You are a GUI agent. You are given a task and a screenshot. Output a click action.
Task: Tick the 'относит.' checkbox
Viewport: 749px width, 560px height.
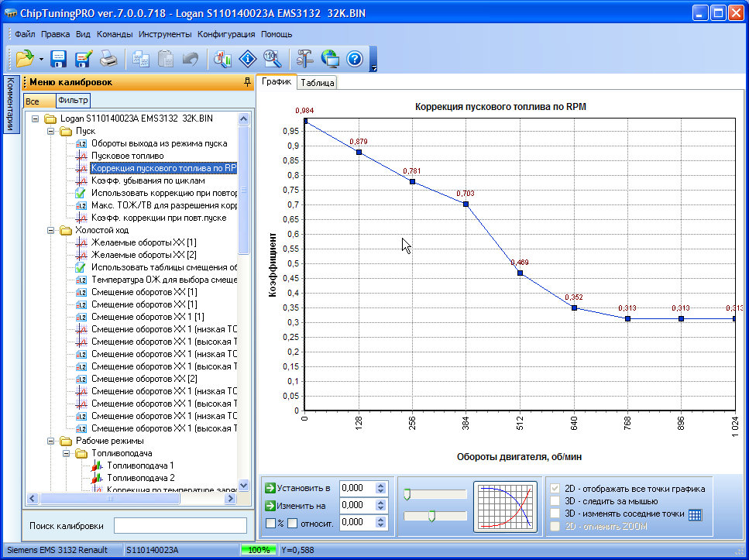(x=293, y=523)
